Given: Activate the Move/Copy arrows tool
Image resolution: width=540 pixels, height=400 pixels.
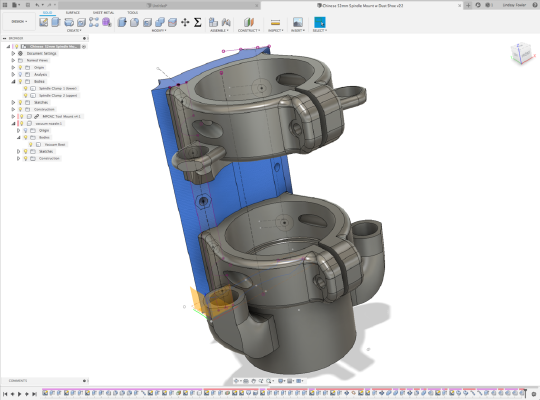Looking at the screenshot, I should (x=185, y=22).
